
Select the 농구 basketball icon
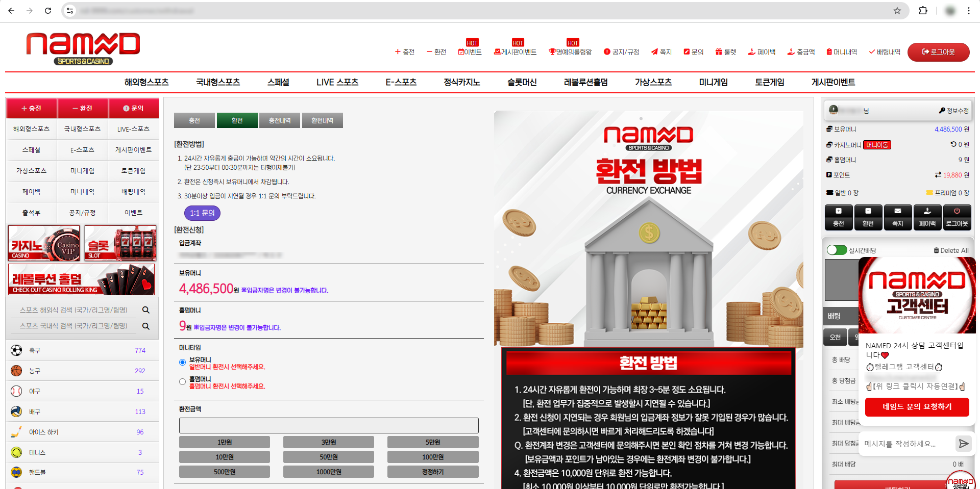coord(16,371)
